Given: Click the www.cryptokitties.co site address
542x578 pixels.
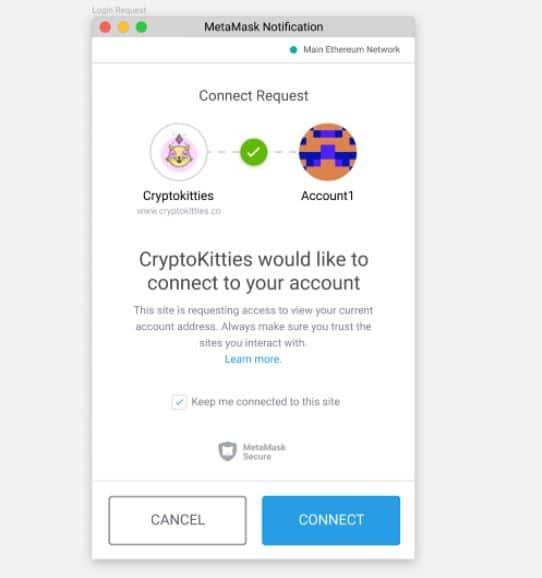Looking at the screenshot, I should tap(179, 211).
